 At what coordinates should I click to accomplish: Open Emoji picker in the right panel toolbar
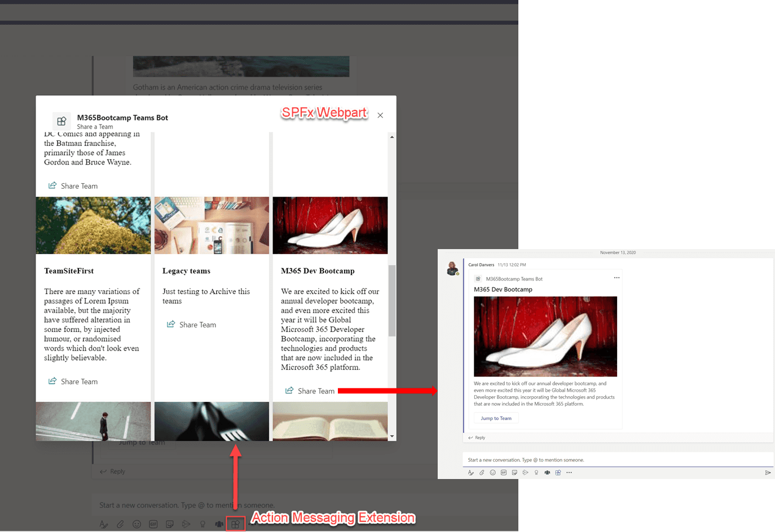click(492, 473)
